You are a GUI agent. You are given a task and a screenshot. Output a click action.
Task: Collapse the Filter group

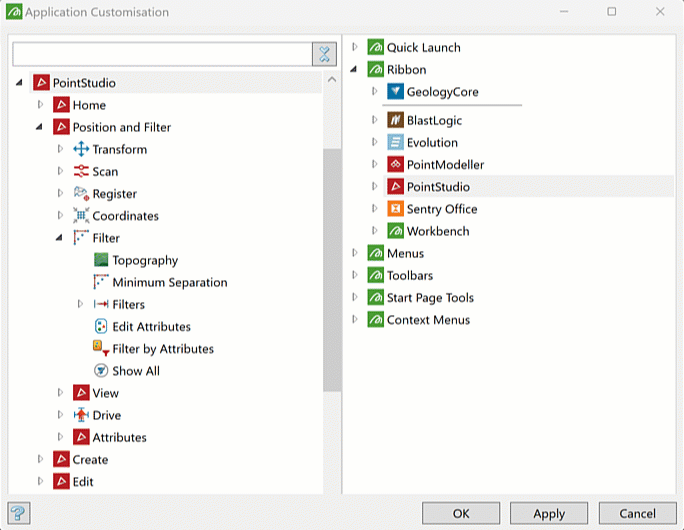(x=59, y=238)
